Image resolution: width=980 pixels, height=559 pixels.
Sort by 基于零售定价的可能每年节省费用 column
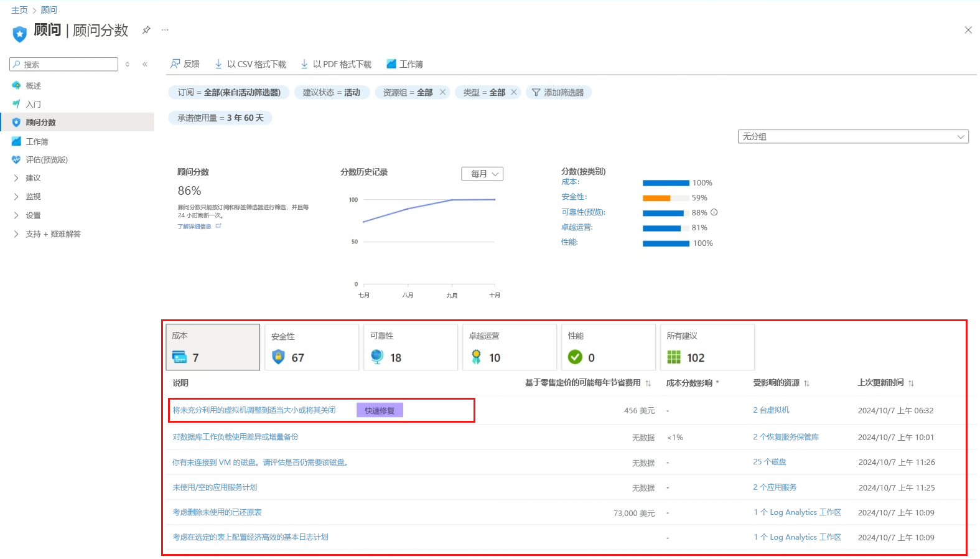pos(588,383)
